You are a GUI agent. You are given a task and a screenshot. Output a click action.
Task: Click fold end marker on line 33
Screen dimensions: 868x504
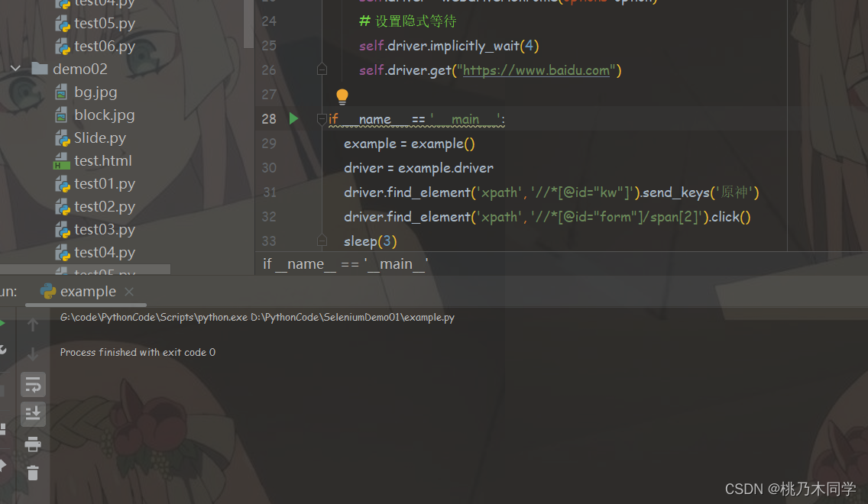322,240
